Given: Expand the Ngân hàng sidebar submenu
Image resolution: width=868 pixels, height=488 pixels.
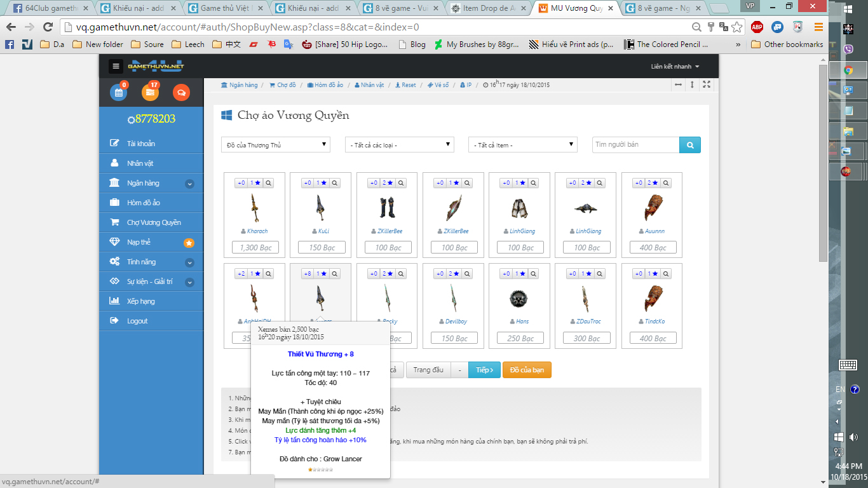Looking at the screenshot, I should pyautogui.click(x=189, y=184).
